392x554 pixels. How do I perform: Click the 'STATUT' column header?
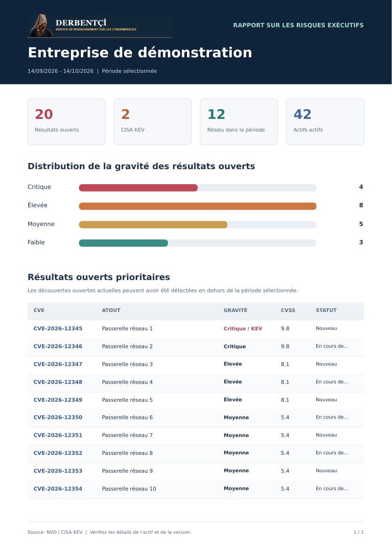click(326, 310)
